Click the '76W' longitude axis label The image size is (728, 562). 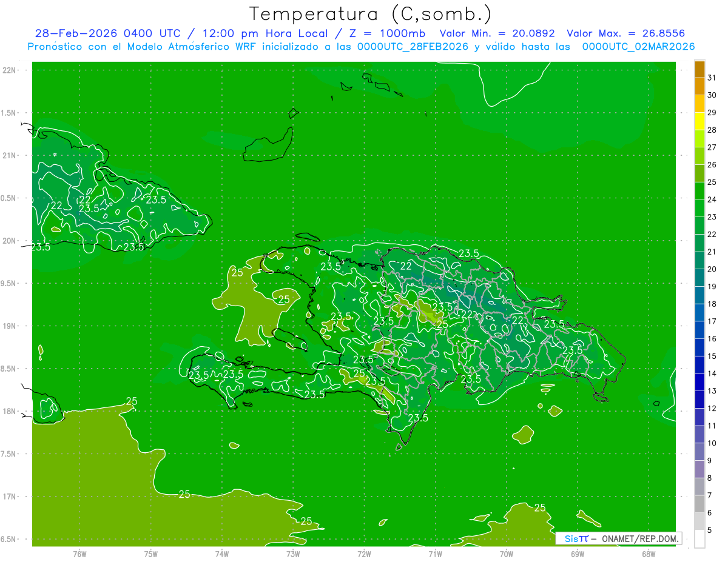tap(79, 554)
